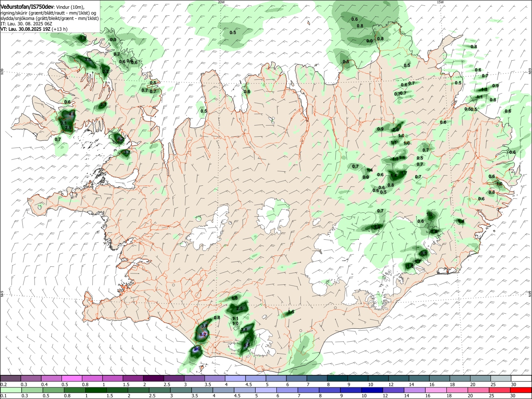Viewport: 532px width, 399px height.
Task: Click the Veðurstofan/IS750dev title text
Action: coord(27,7)
